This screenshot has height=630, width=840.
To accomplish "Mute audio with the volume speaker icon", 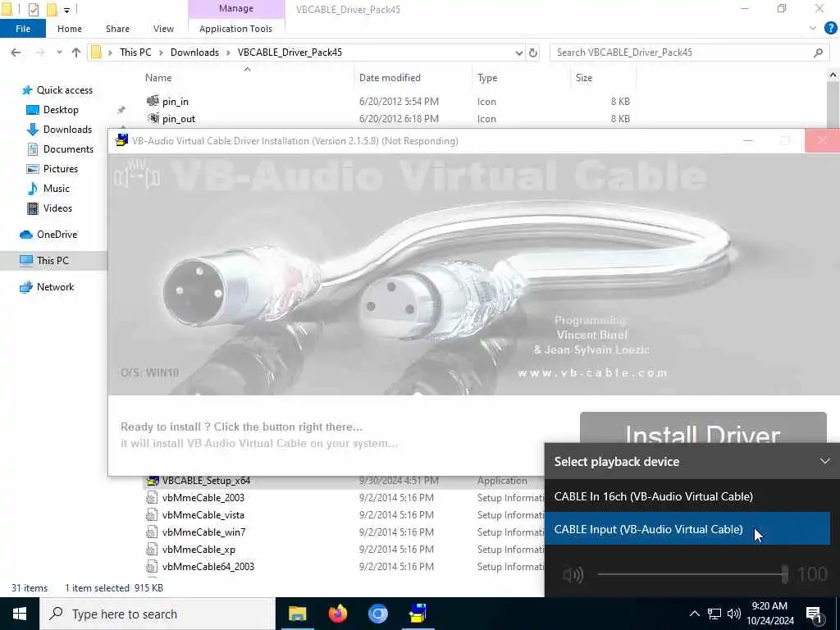I will tap(573, 575).
